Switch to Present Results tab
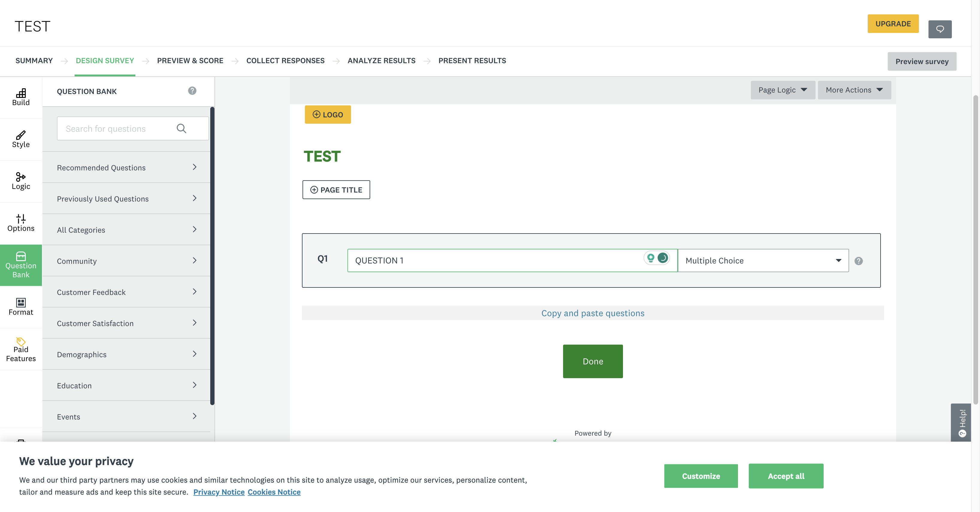 click(472, 61)
